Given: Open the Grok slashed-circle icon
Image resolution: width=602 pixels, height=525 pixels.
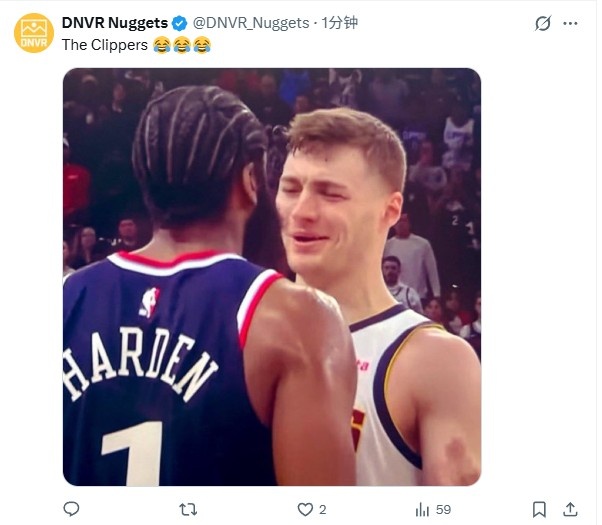Looking at the screenshot, I should (x=543, y=23).
